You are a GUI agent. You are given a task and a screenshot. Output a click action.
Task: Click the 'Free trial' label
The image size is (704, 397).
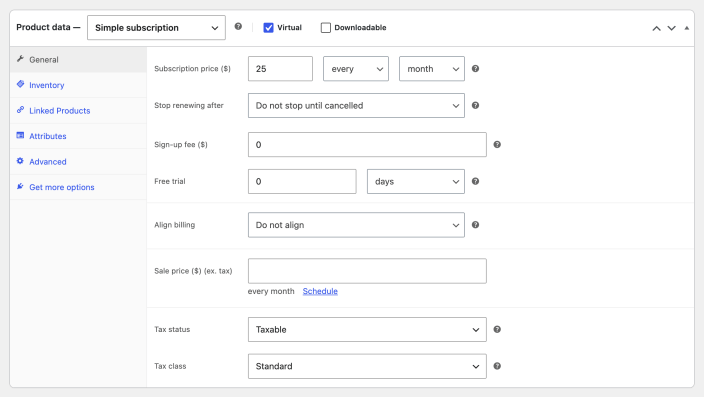tap(170, 181)
